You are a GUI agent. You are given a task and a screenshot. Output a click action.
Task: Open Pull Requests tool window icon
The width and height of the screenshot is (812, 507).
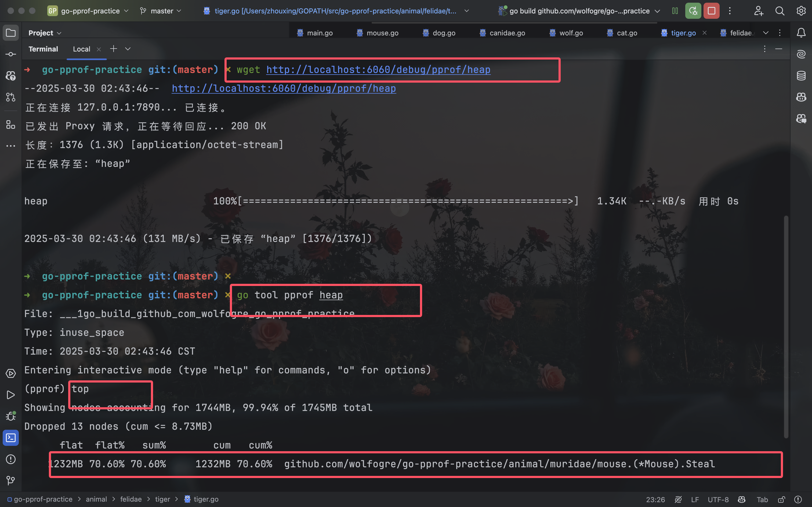click(x=11, y=97)
